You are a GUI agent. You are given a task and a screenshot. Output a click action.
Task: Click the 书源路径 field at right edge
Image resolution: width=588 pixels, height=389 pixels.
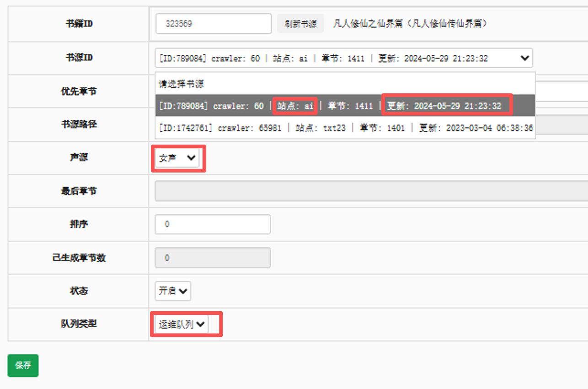tap(561, 124)
